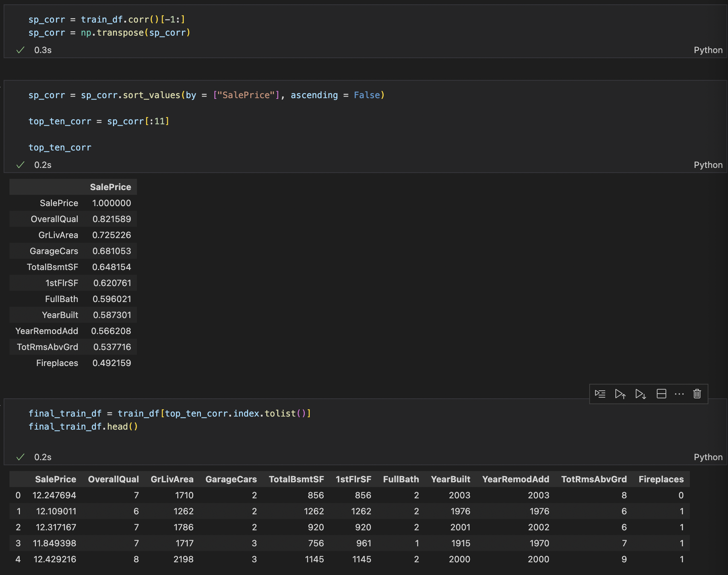Screen dimensions: 728x575
Task: Open the language picker labeled Python on first cell
Action: click(708, 50)
